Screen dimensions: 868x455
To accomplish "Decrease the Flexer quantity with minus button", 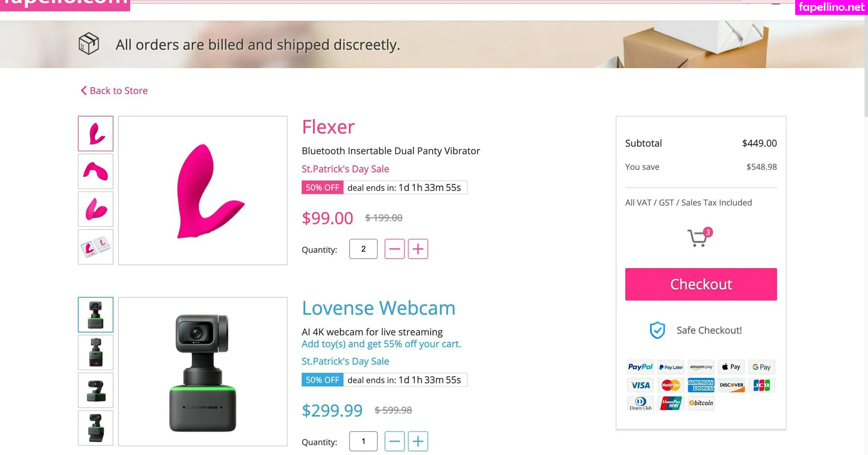I will click(x=394, y=249).
